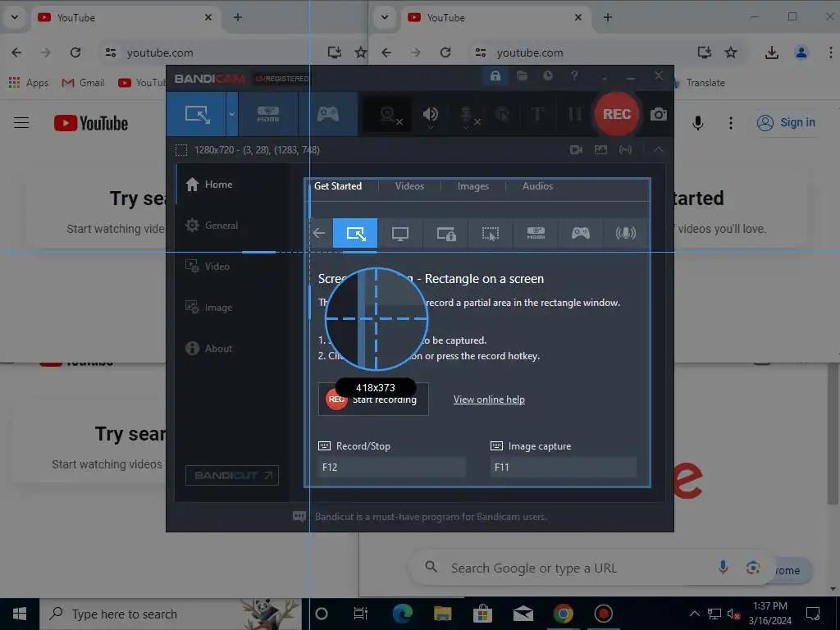
Task: Bookmark the page with the star in right Chrome window
Action: [731, 52]
